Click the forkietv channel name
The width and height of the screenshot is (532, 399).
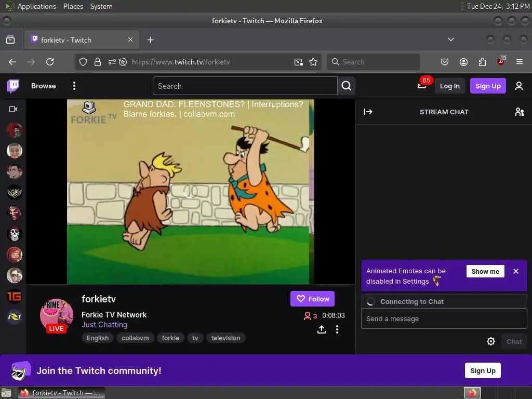[x=98, y=299]
